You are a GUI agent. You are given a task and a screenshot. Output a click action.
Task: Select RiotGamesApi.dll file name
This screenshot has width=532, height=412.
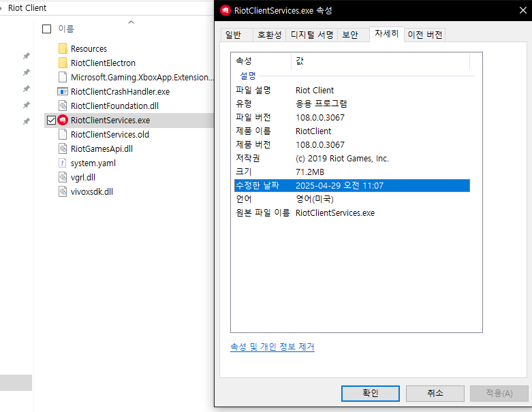[101, 149]
